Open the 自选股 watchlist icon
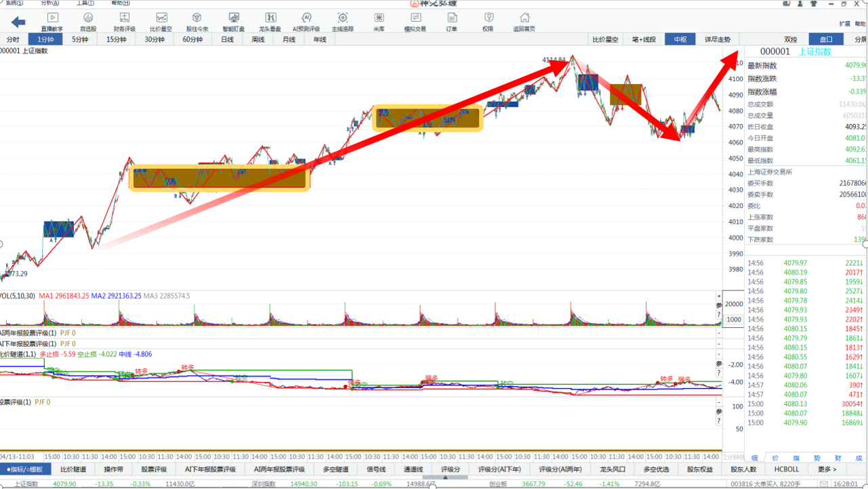 point(88,22)
